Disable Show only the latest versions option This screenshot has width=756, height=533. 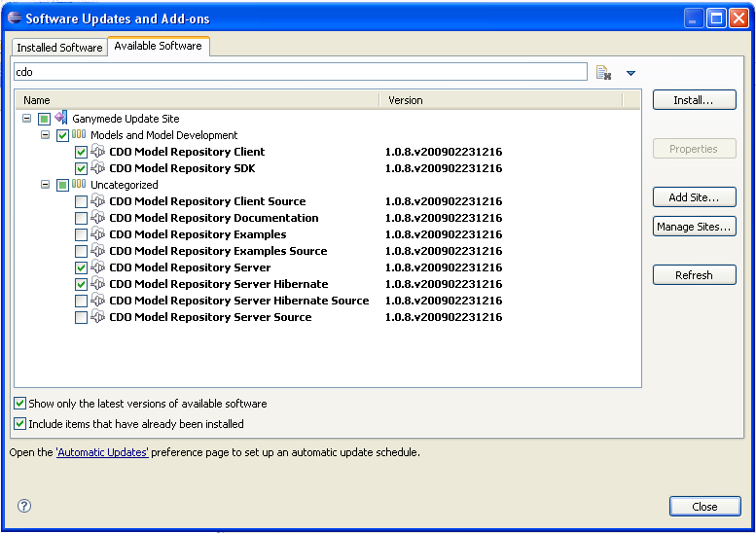(19, 403)
